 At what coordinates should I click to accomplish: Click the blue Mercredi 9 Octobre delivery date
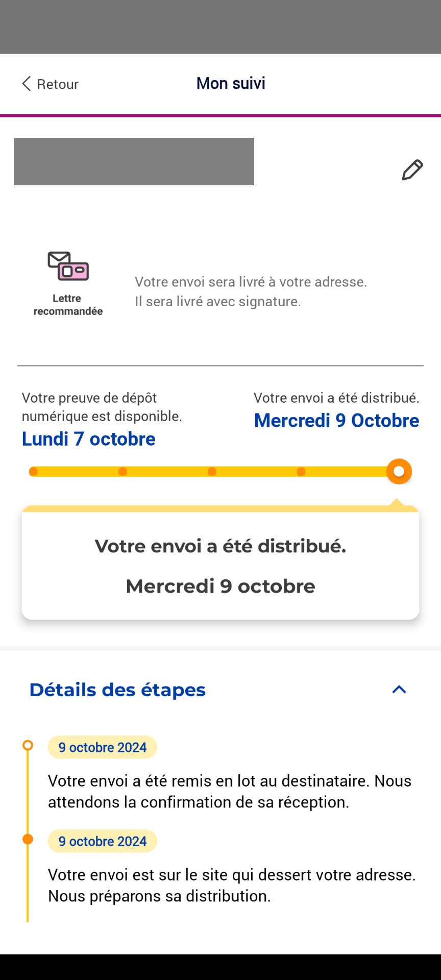336,421
